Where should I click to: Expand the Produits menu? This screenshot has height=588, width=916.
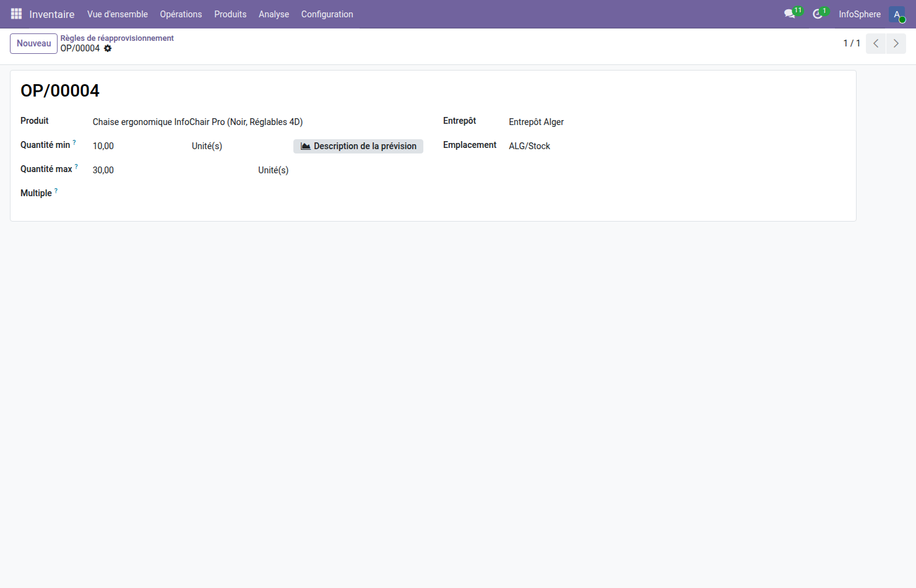pyautogui.click(x=230, y=14)
